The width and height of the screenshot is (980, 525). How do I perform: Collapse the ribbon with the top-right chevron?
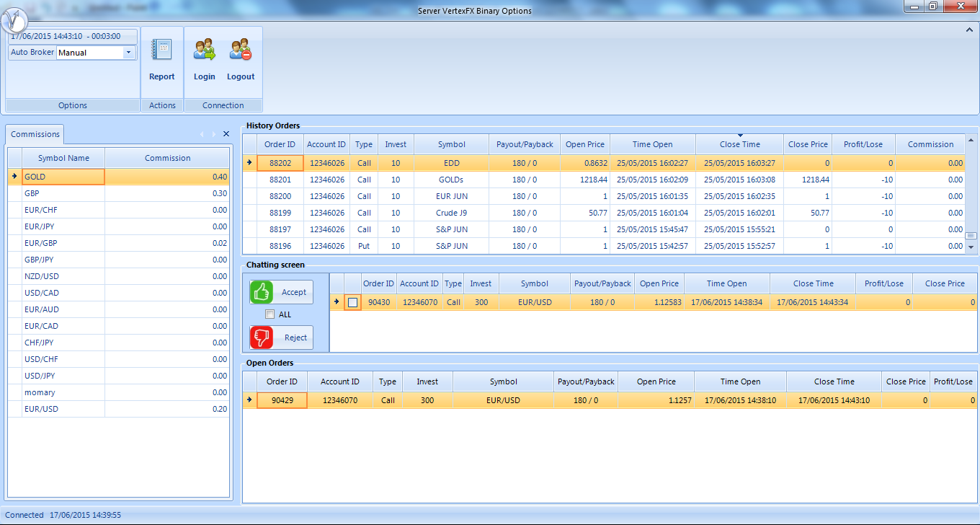(x=969, y=30)
